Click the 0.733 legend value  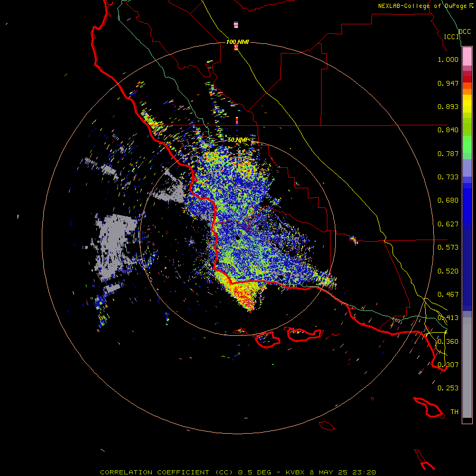tap(448, 177)
